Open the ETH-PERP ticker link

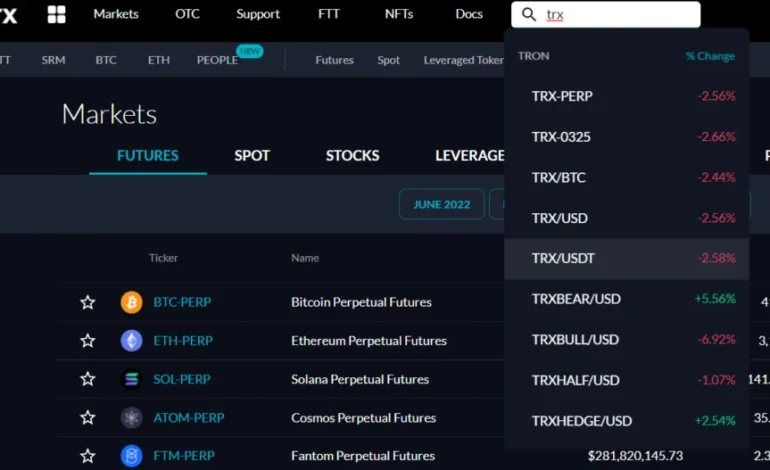[183, 340]
